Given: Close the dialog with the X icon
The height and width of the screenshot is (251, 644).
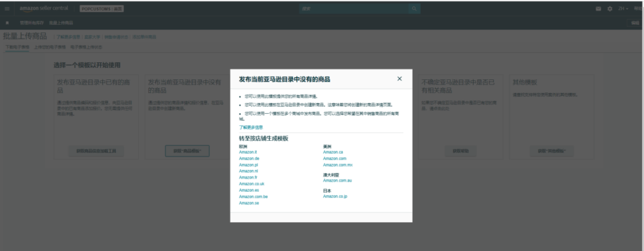Looking at the screenshot, I should pyautogui.click(x=399, y=79).
